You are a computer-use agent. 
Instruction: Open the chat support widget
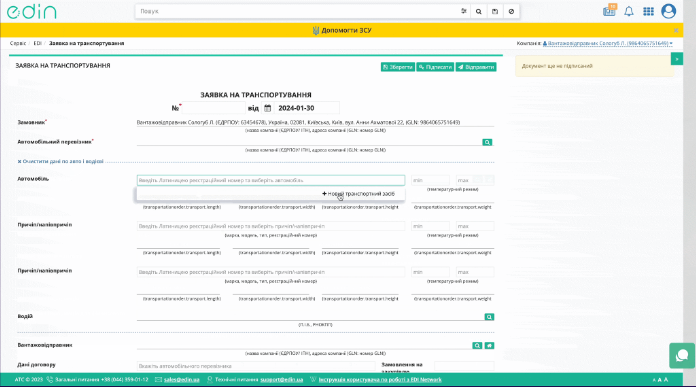(682, 355)
